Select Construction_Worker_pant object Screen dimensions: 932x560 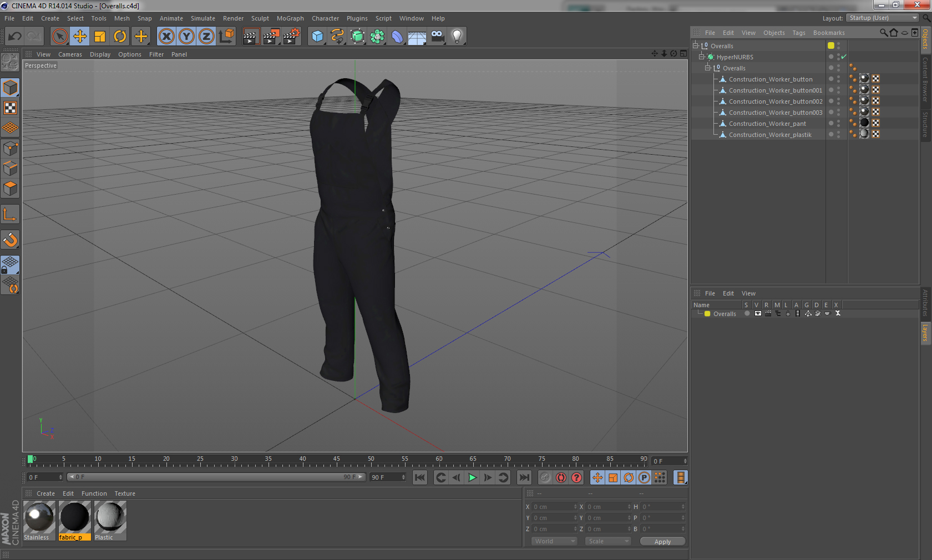click(767, 124)
